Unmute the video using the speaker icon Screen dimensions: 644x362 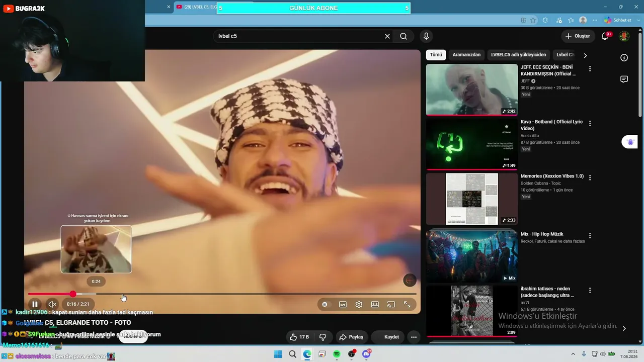coord(52,304)
